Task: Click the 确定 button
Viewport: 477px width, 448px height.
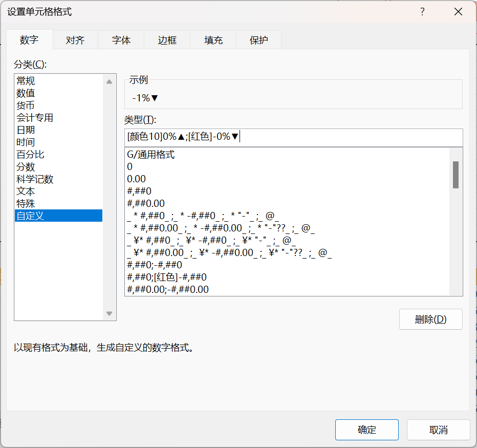Action: tap(366, 430)
